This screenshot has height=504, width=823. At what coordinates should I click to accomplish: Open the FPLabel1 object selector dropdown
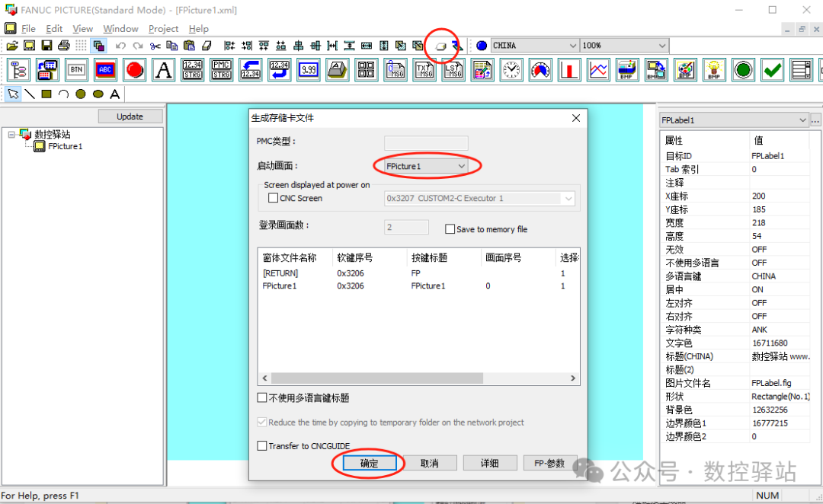point(734,120)
